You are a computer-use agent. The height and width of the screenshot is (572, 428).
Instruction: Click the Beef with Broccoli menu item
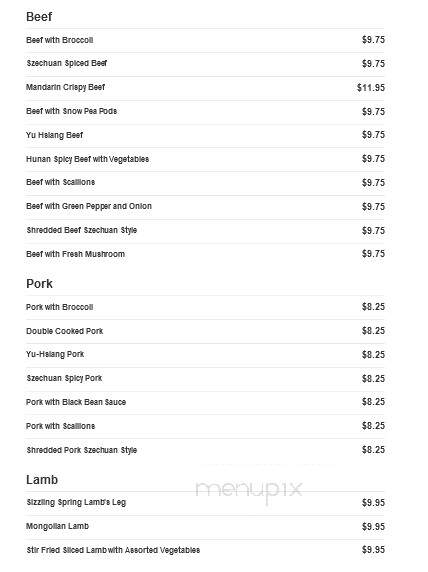[x=59, y=40]
